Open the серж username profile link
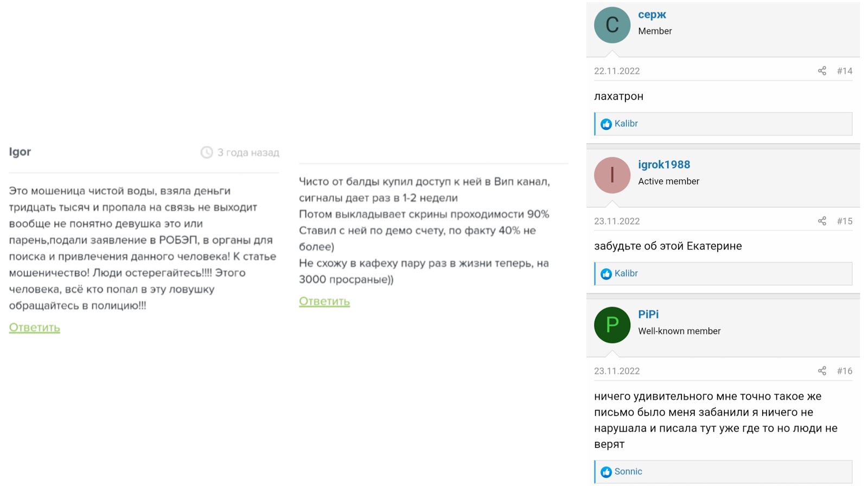The image size is (868, 488). coord(652,15)
